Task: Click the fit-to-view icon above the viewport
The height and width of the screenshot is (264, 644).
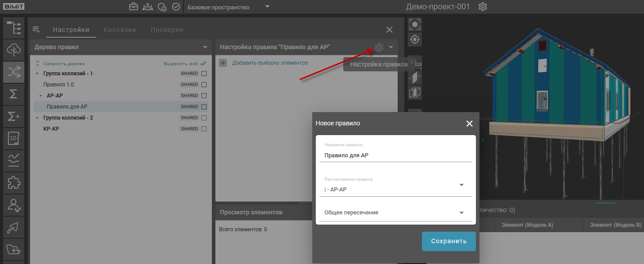Action: pos(414,24)
